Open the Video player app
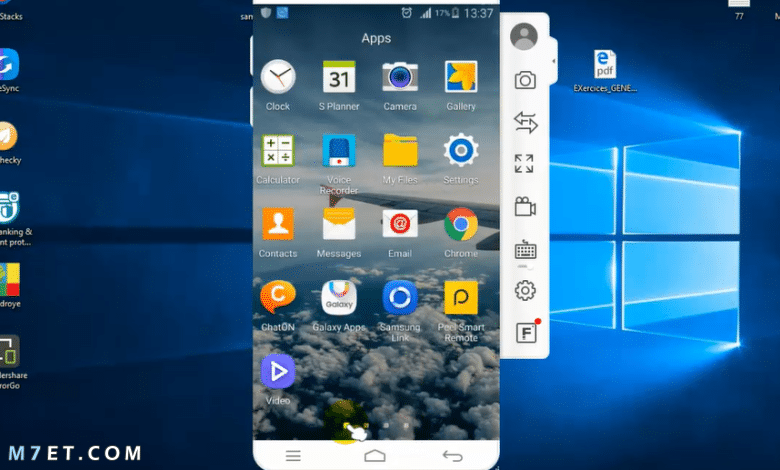The width and height of the screenshot is (780, 470). (278, 371)
